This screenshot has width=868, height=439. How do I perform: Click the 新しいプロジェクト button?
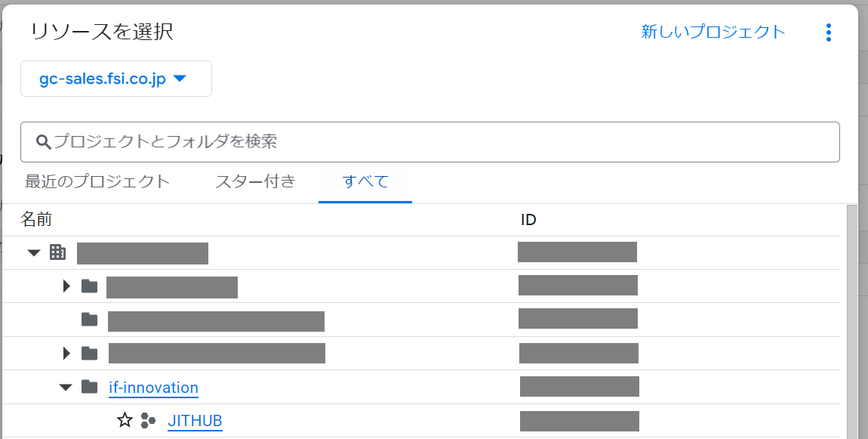click(713, 32)
